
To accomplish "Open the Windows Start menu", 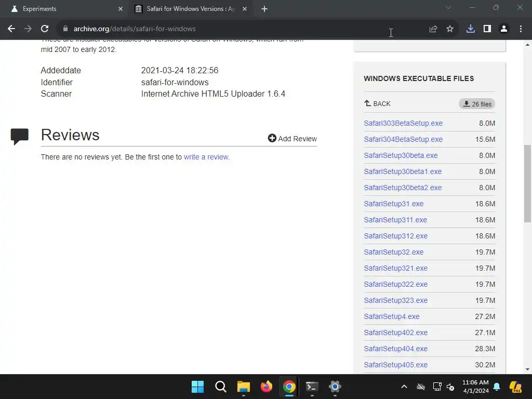I will (x=197, y=387).
